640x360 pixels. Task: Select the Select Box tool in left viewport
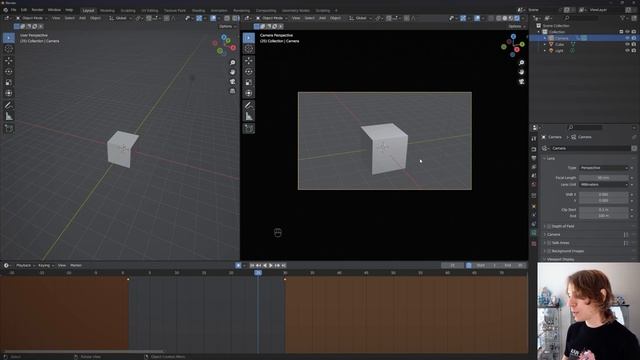click(x=9, y=38)
